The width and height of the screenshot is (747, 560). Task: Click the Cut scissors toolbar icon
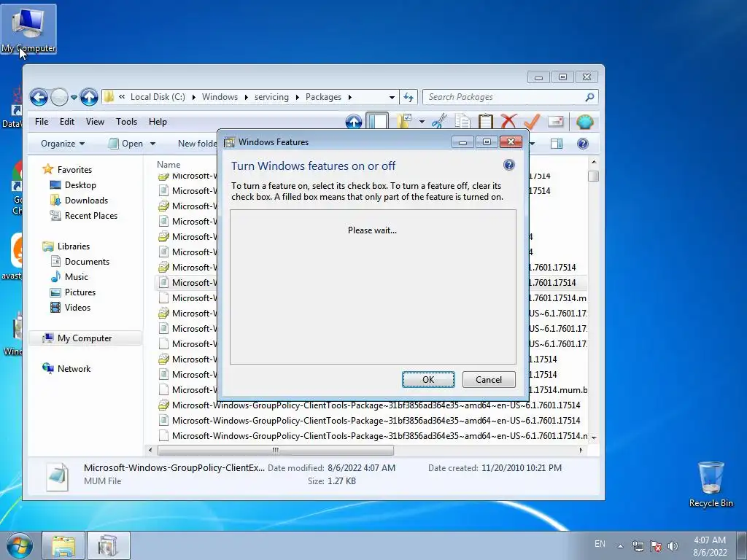439,122
